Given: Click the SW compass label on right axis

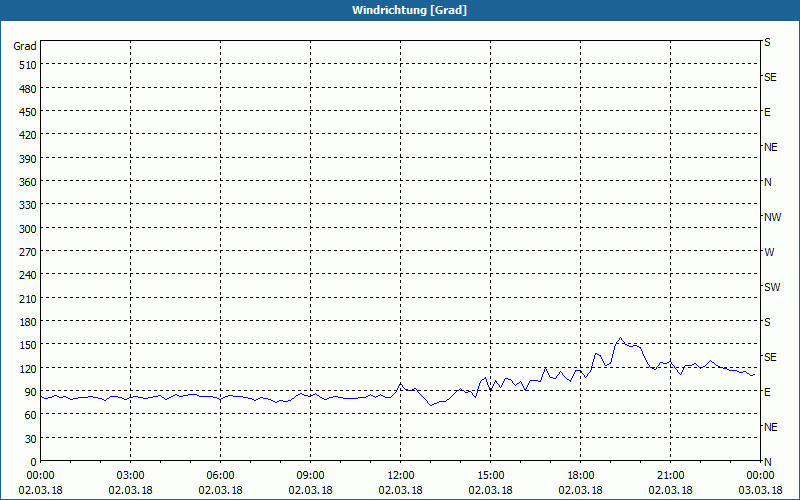Looking at the screenshot, I should pos(772,287).
